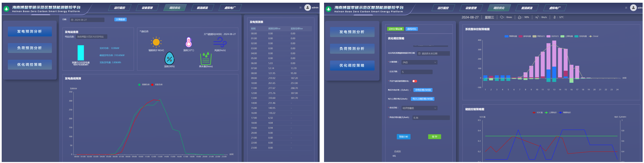
Task: Click the fullscreen icon beside left admin avatar
Action: click(300, 7)
